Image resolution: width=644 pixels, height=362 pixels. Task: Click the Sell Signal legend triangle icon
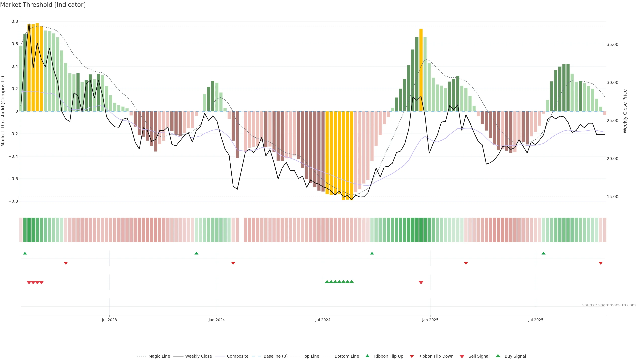point(462,356)
